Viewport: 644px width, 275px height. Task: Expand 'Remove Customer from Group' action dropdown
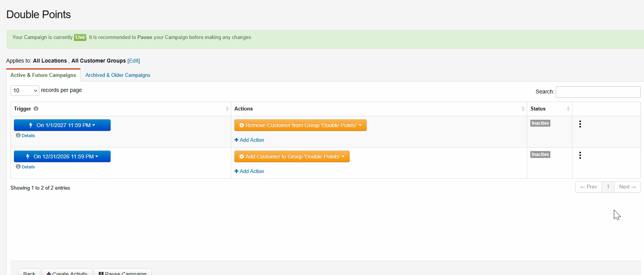(300, 125)
